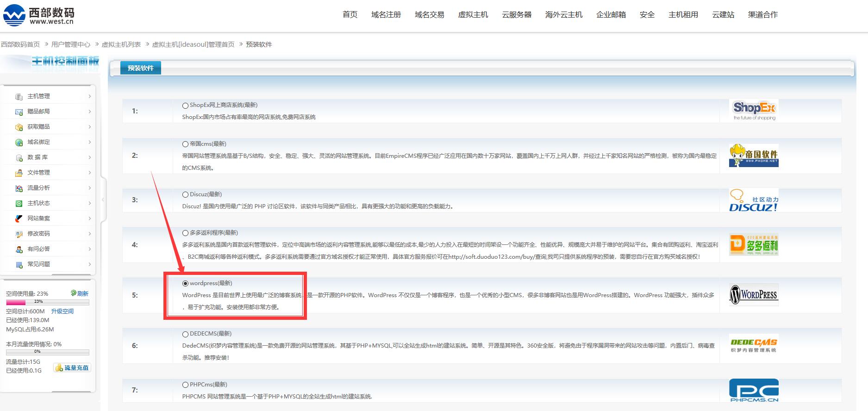Click the 本月流量使用情况 0% progress bar
868x411 pixels.
click(x=48, y=352)
